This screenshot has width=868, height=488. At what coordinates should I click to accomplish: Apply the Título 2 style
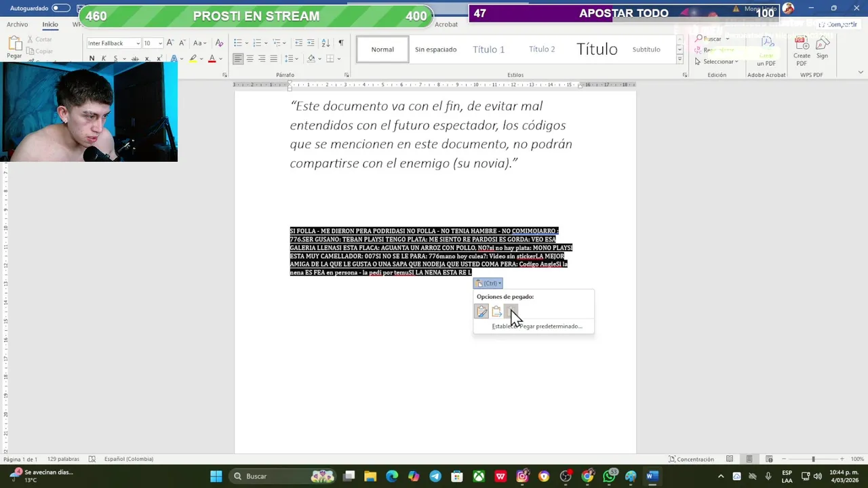point(542,49)
